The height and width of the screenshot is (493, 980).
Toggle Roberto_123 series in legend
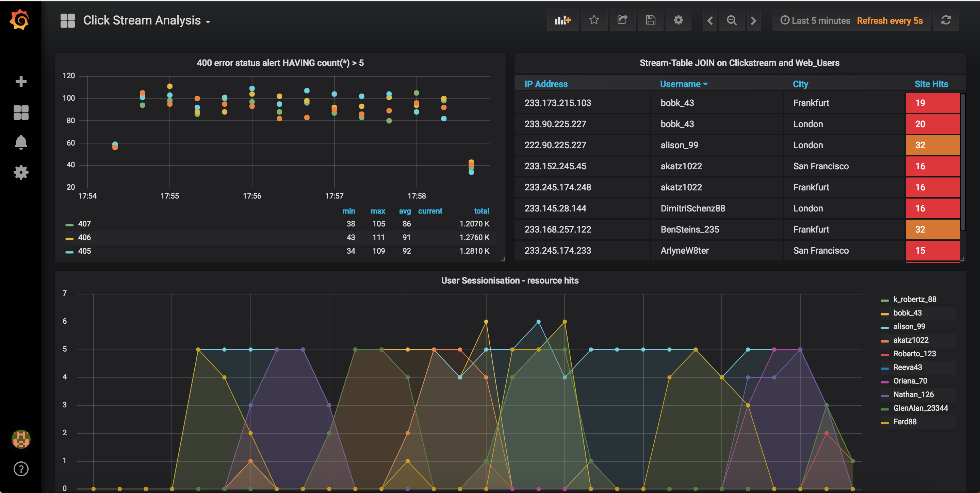(x=914, y=354)
